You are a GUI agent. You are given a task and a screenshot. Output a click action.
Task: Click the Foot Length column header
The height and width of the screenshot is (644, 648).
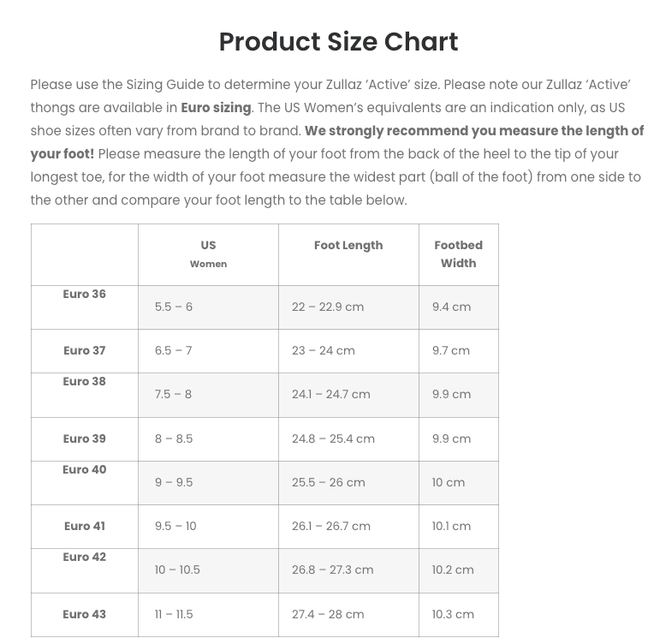pos(348,246)
